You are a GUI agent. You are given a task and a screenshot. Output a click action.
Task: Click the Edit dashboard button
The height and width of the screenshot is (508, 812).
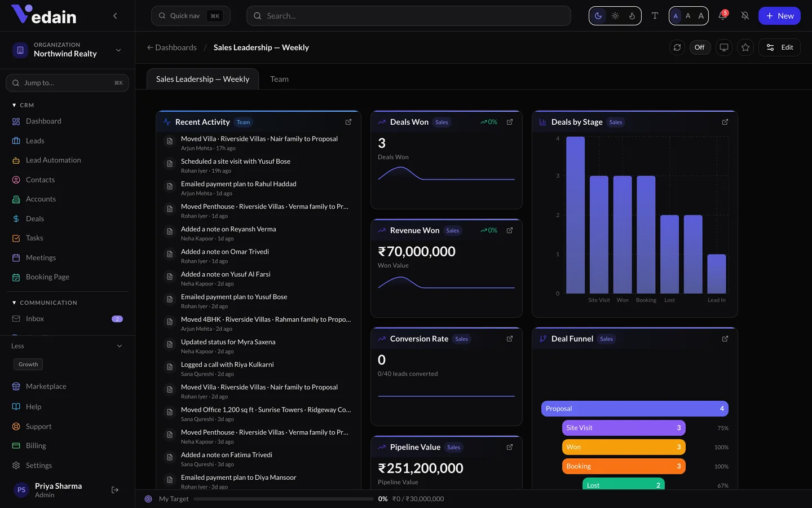[x=779, y=47]
